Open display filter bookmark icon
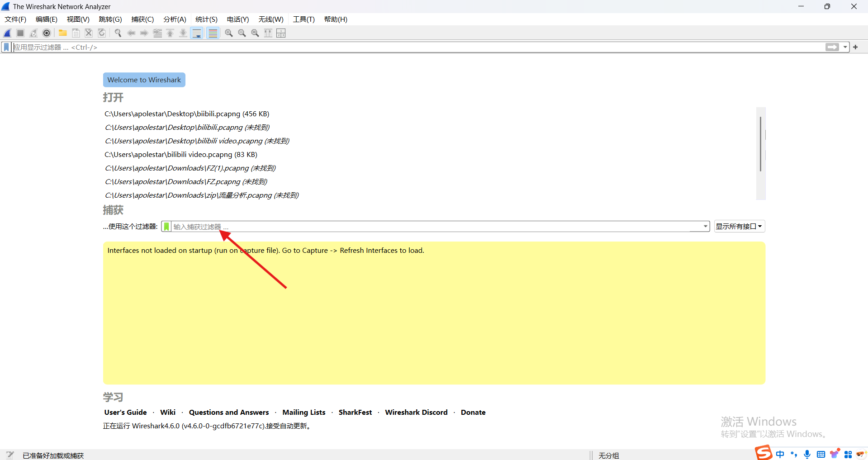868x460 pixels. tap(6, 47)
